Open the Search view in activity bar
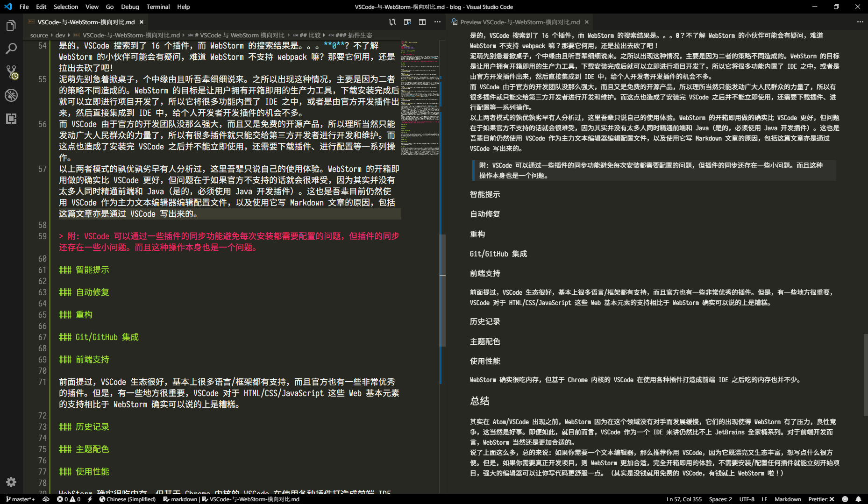Image resolution: width=868 pixels, height=504 pixels. (x=11, y=49)
